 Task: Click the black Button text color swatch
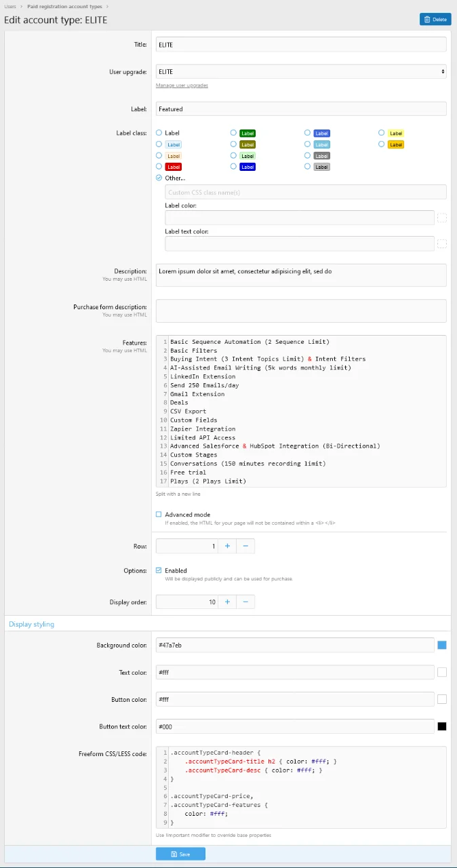(x=442, y=726)
